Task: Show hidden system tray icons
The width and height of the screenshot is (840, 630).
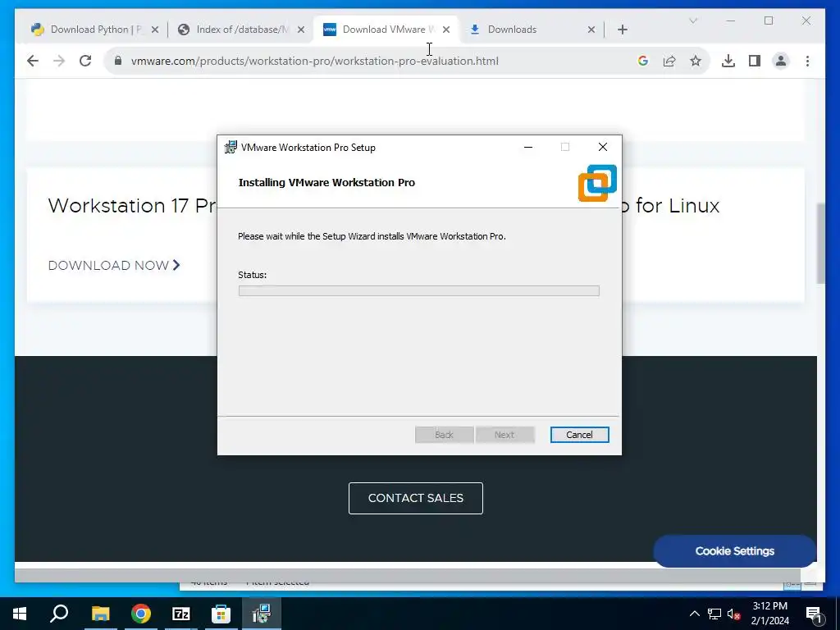Action: coord(694,614)
